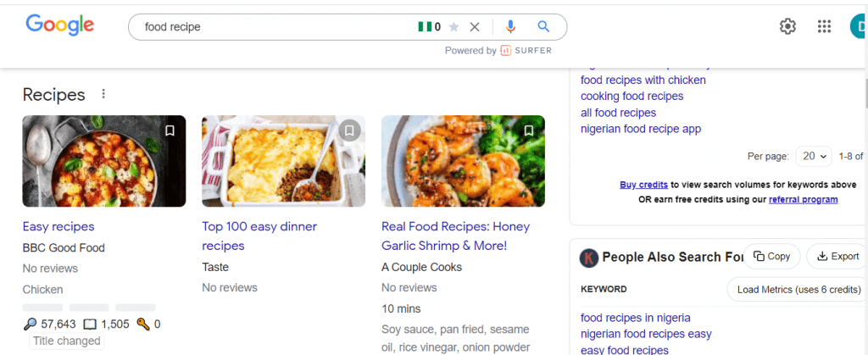Click the Nigeria flag icon in search bar
Viewport: 868px width, 355px height.
(425, 26)
